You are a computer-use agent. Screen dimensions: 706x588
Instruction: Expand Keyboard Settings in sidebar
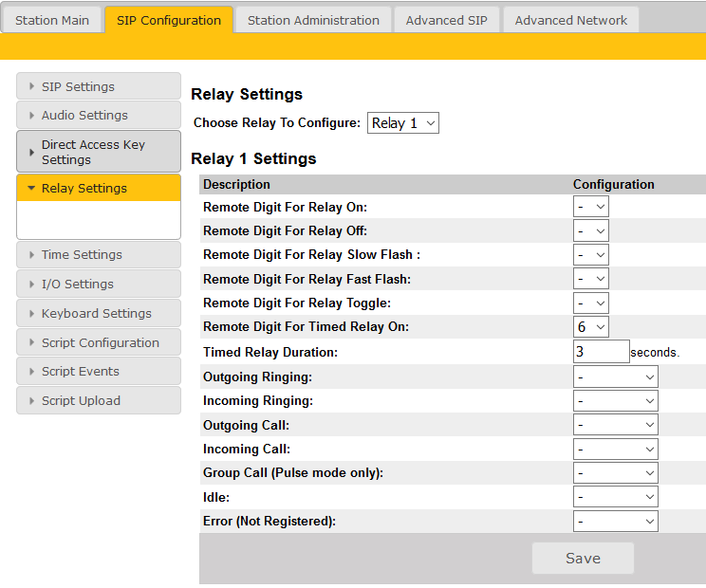(98, 313)
